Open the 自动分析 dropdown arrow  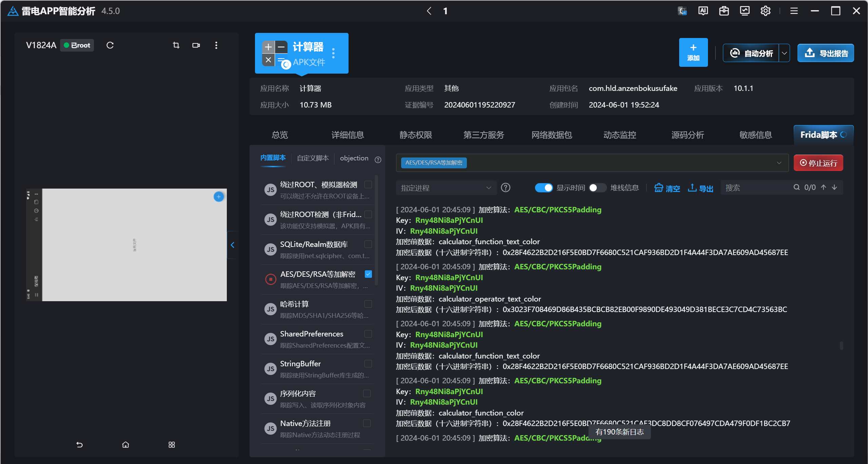point(784,53)
